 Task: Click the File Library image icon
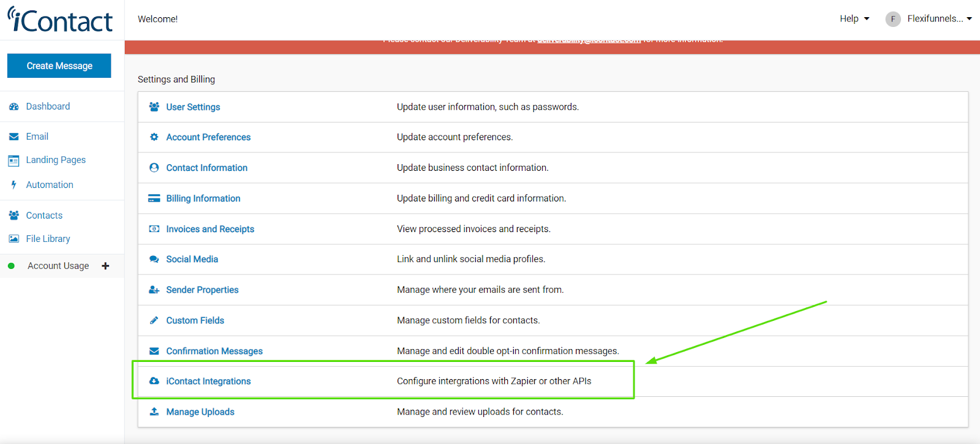click(13, 239)
